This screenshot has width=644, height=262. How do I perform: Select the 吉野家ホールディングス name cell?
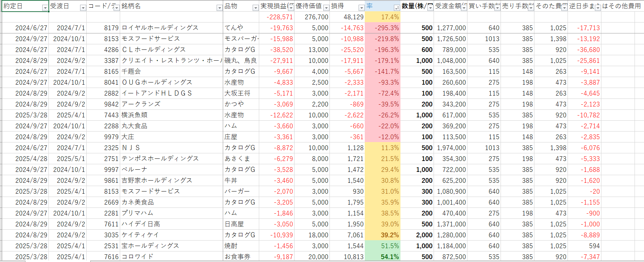pos(171,181)
